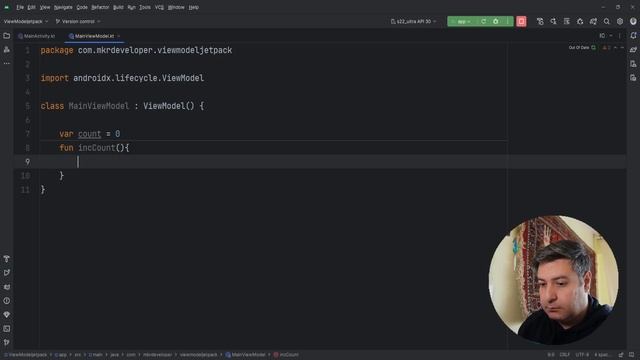Viewport: 640px width, 360px height.
Task: Click the incCount function name on line 8
Action: [x=97, y=148]
